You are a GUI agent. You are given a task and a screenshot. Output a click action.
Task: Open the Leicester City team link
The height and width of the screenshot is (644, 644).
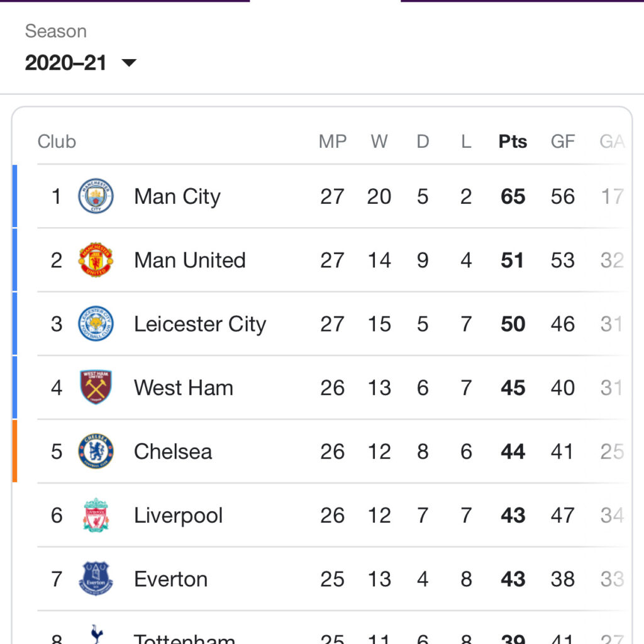[200, 324]
